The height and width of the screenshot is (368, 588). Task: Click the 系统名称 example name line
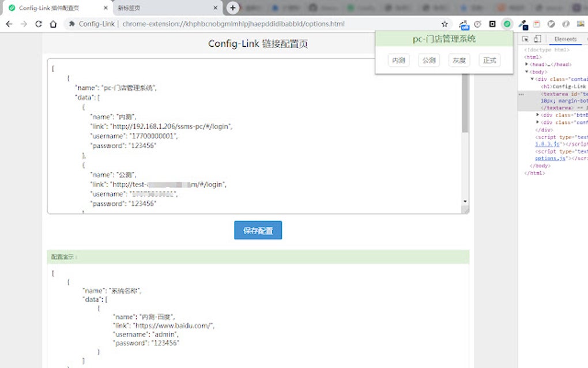click(112, 291)
